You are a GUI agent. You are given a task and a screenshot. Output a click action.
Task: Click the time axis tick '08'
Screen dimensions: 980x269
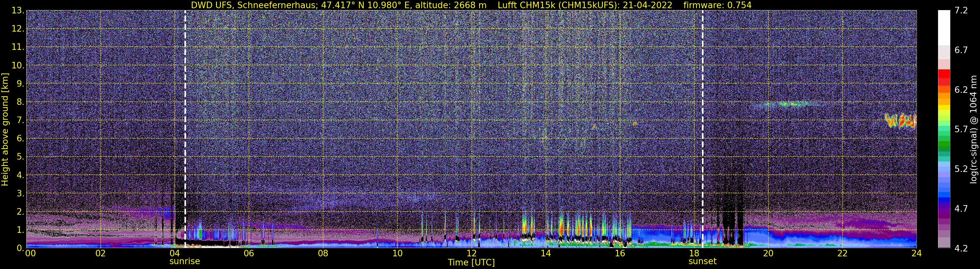[x=323, y=254]
